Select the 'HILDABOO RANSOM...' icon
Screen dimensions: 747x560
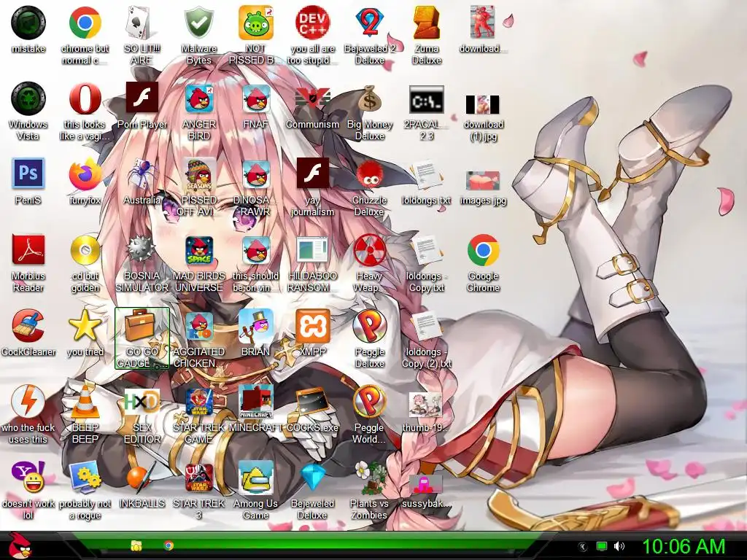312,250
